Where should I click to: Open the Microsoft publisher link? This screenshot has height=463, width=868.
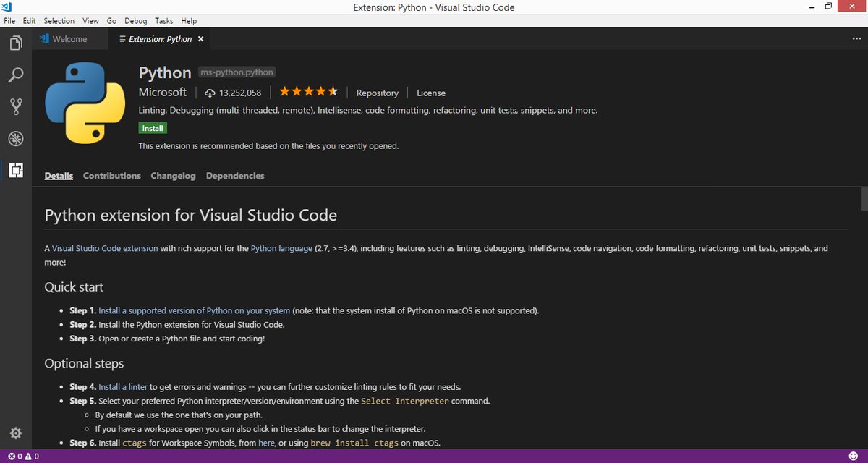[163, 93]
